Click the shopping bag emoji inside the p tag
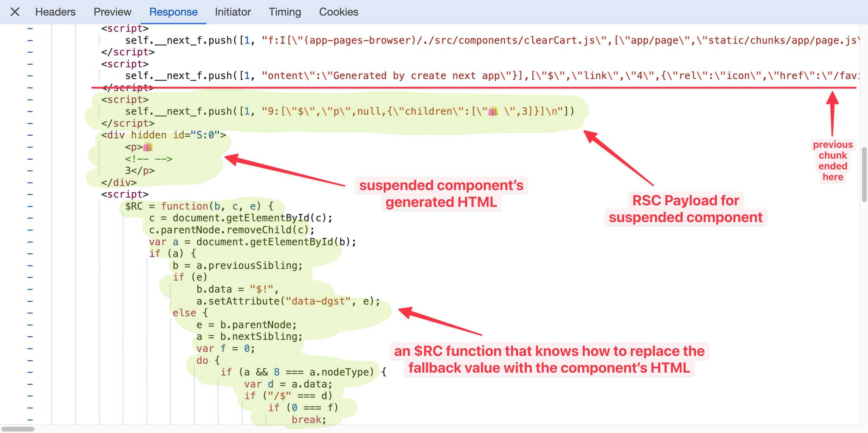The width and height of the screenshot is (868, 433). (148, 147)
